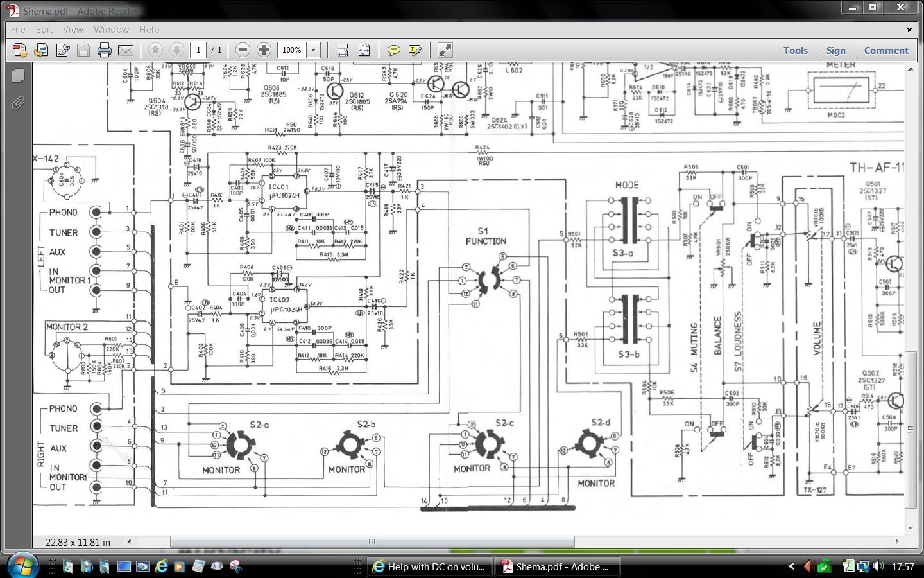Click the Show Desktop quick launch icon

(124, 566)
